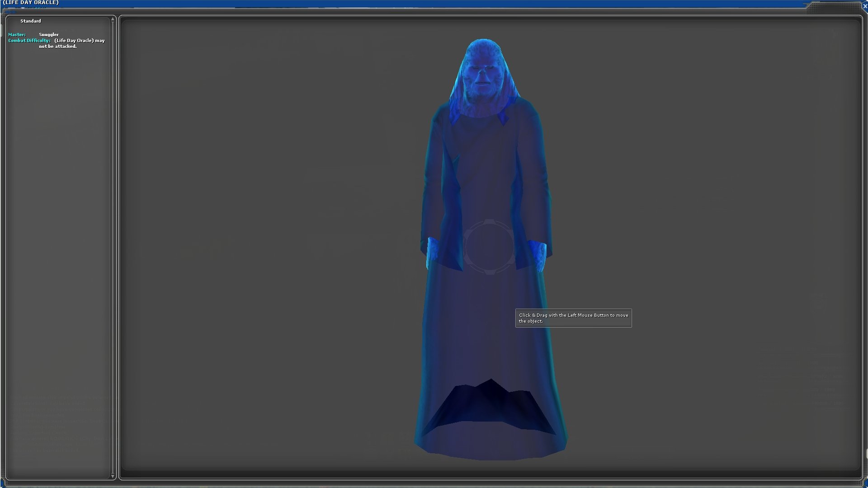Click the circular emblem behind the model

pos(489,247)
